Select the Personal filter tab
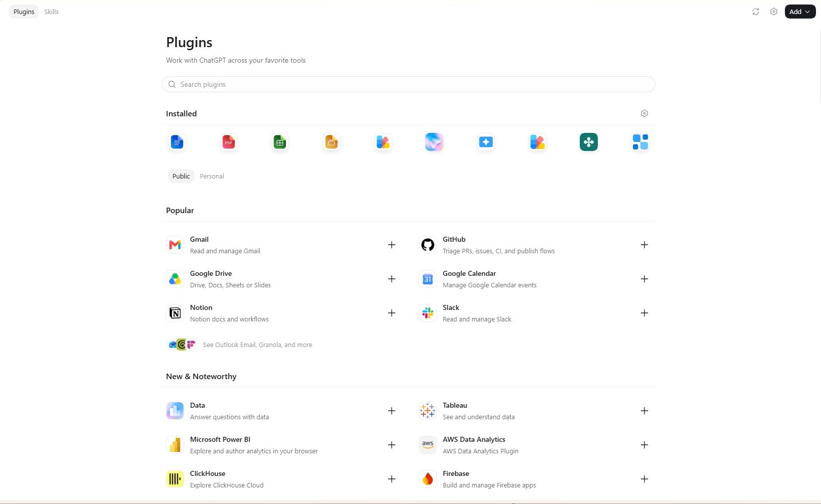Image resolution: width=821 pixels, height=504 pixels. click(x=212, y=176)
